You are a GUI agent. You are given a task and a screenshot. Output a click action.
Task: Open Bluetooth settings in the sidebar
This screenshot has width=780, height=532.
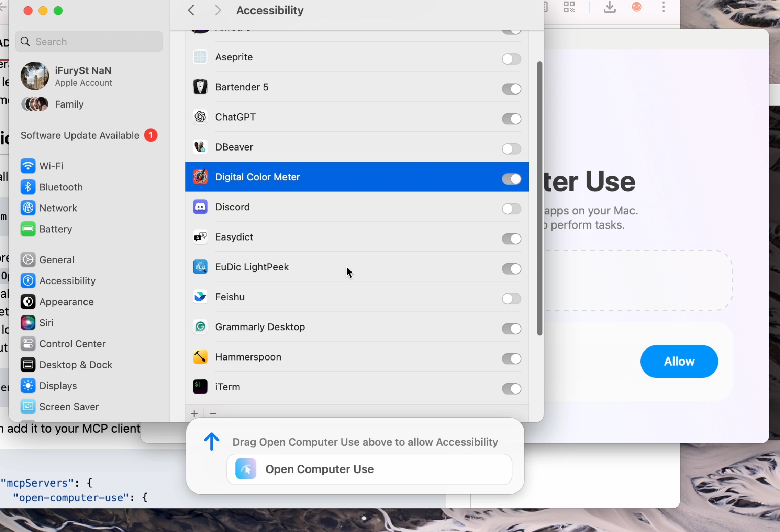[61, 187]
